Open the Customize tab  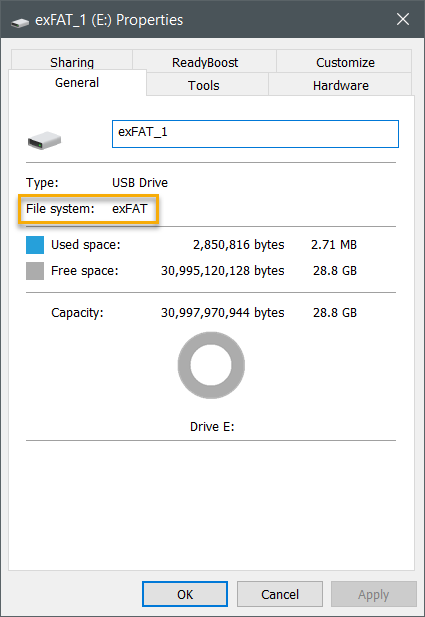click(345, 61)
